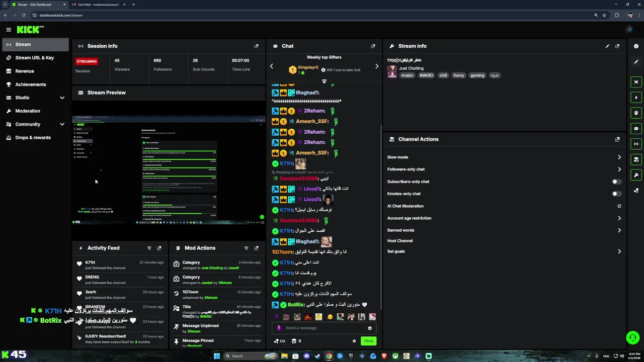This screenshot has height=362, width=644.
Task: Click the Message Unpinned entry in Mod Actions
Action: [217, 328]
